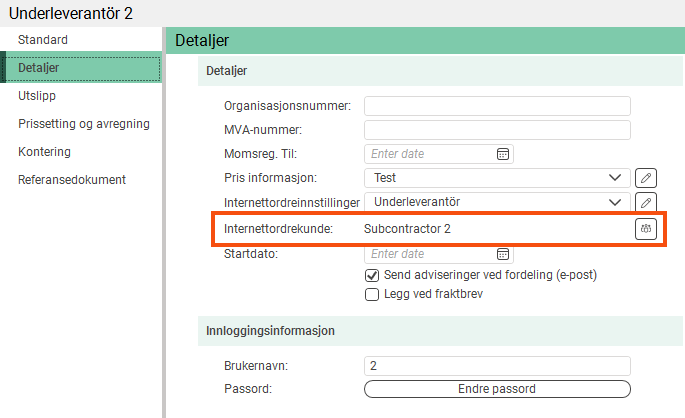The width and height of the screenshot is (685, 418).
Task: Focus the Organisasjonsnummer text field
Action: [497, 106]
